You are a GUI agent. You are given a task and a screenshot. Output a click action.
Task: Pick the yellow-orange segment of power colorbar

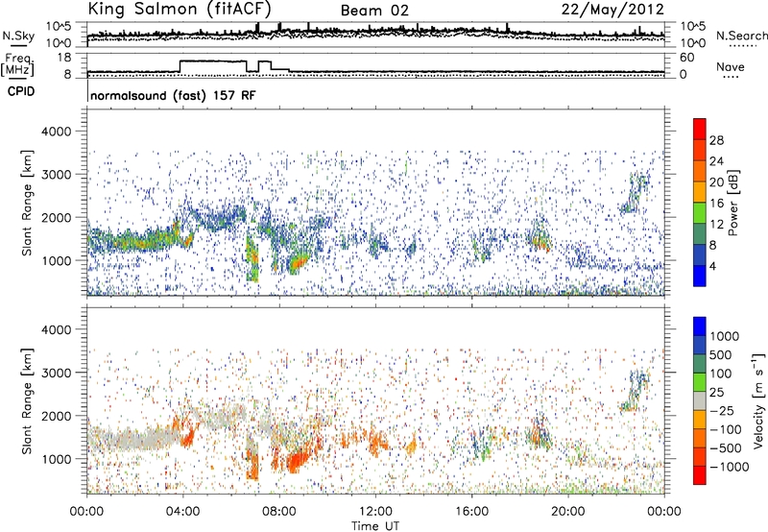point(700,190)
